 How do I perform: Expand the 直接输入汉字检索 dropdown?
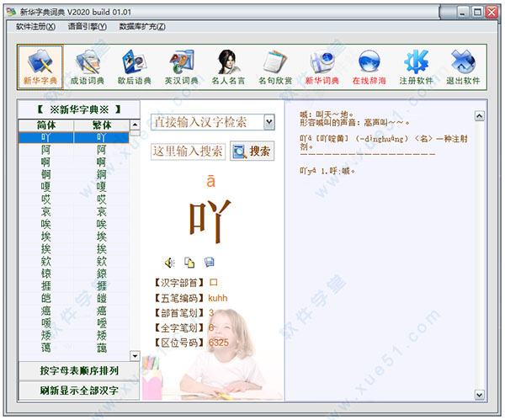coord(268,122)
